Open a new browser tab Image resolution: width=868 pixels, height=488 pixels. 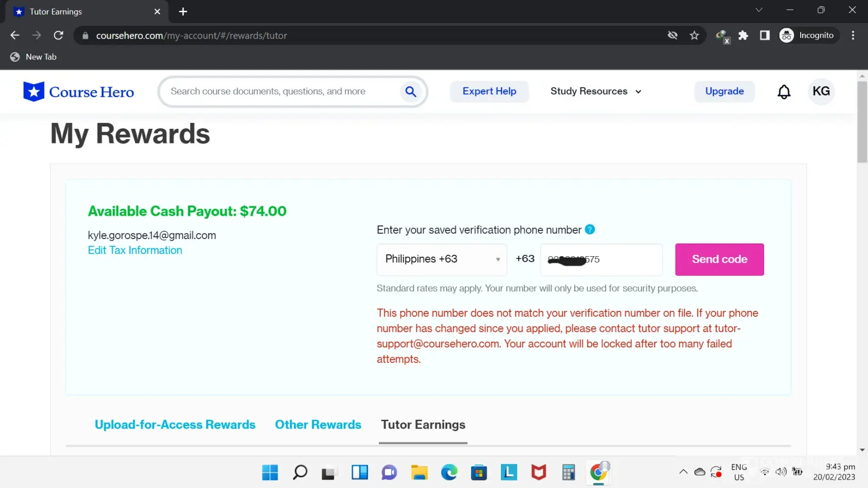coord(183,11)
